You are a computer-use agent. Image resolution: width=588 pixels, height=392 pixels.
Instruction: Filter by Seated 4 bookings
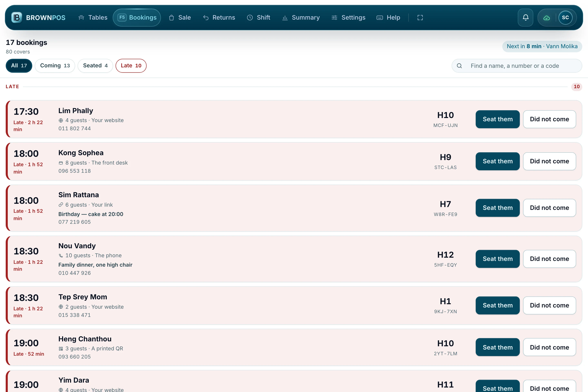[x=95, y=66]
